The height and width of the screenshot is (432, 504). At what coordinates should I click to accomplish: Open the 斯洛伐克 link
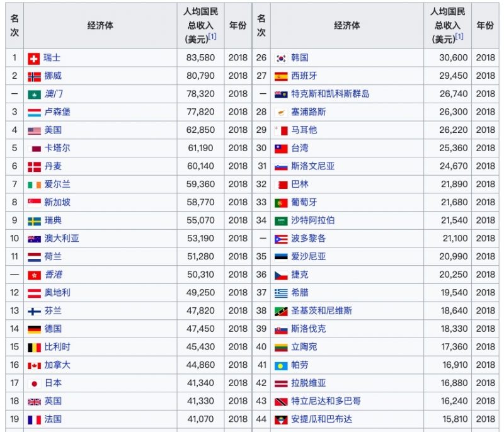tap(308, 329)
